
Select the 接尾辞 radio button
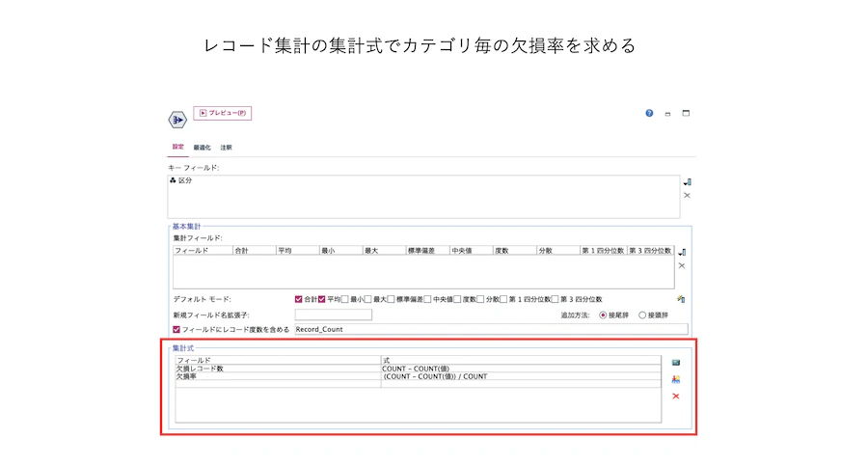(x=603, y=315)
